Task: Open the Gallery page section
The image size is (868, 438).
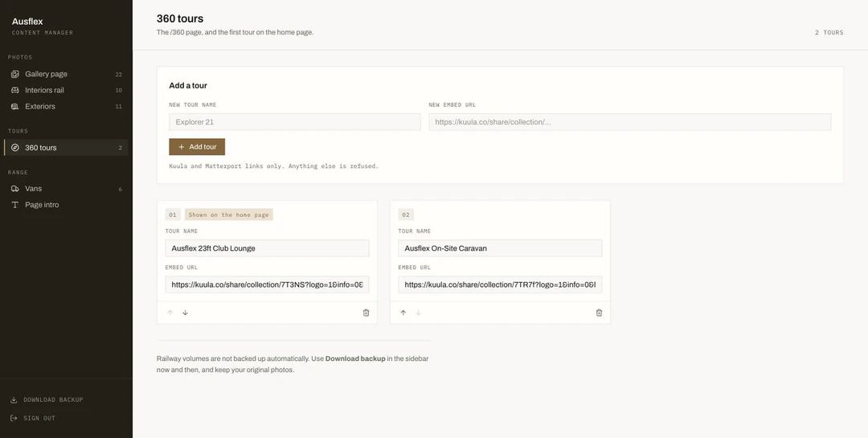Action: [x=66, y=74]
